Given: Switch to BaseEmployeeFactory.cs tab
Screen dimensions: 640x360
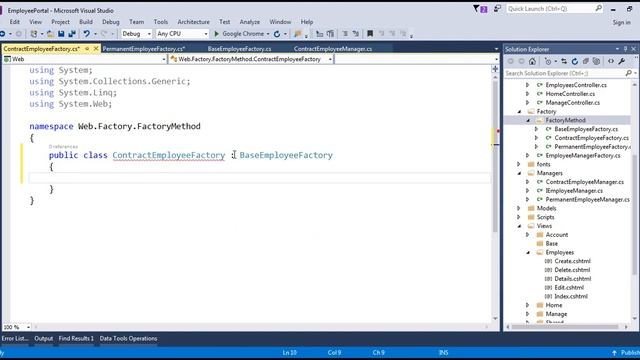Looking at the screenshot, I should [239, 49].
